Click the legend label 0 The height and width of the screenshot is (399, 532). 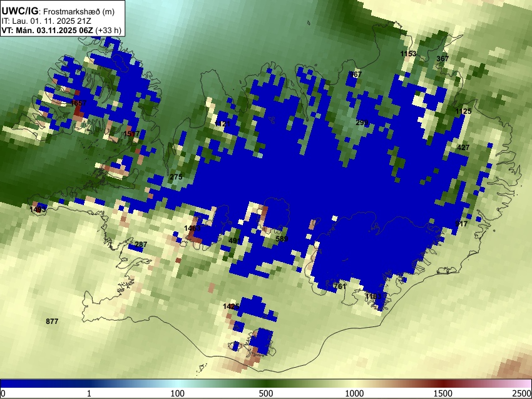coord(3,393)
